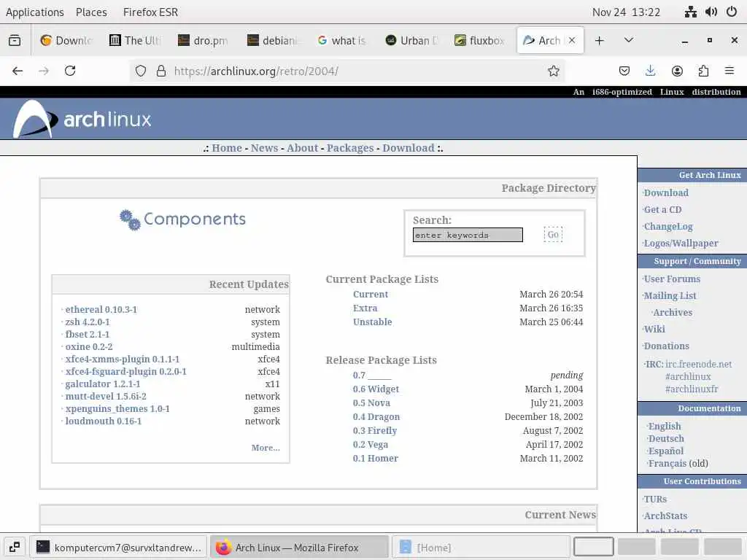The width and height of the screenshot is (747, 560).
Task: Reload the current page
Action: point(70,71)
